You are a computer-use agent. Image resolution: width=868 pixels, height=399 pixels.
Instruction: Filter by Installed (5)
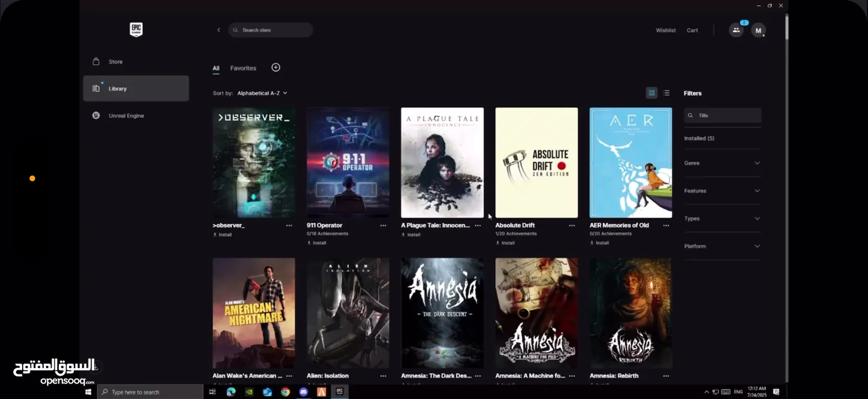pos(699,139)
